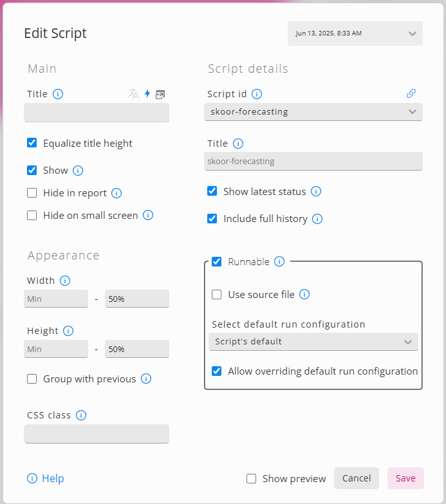Screen dimensions: 446x504
Task: Enable the Hide in report checkbox
Action: pyautogui.click(x=32, y=193)
